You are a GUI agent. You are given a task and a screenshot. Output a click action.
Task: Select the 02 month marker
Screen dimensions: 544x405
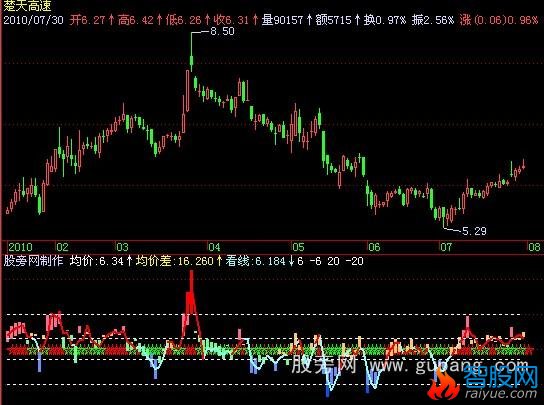(x=62, y=247)
